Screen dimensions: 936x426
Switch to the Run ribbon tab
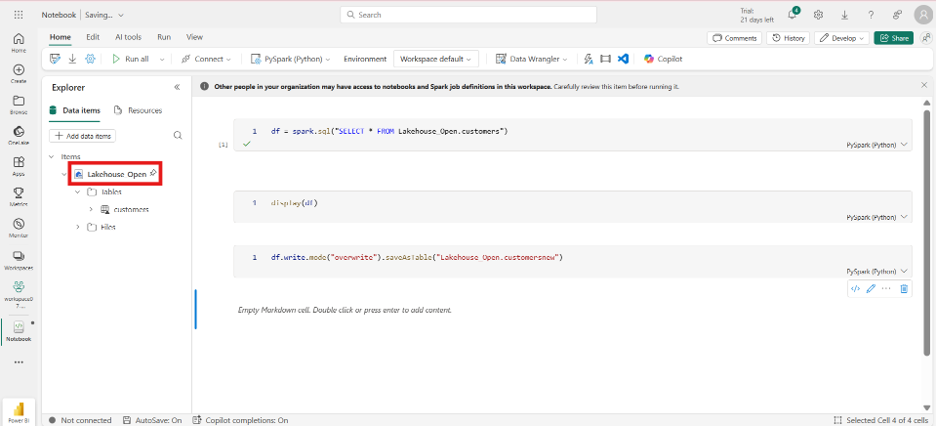(x=164, y=37)
